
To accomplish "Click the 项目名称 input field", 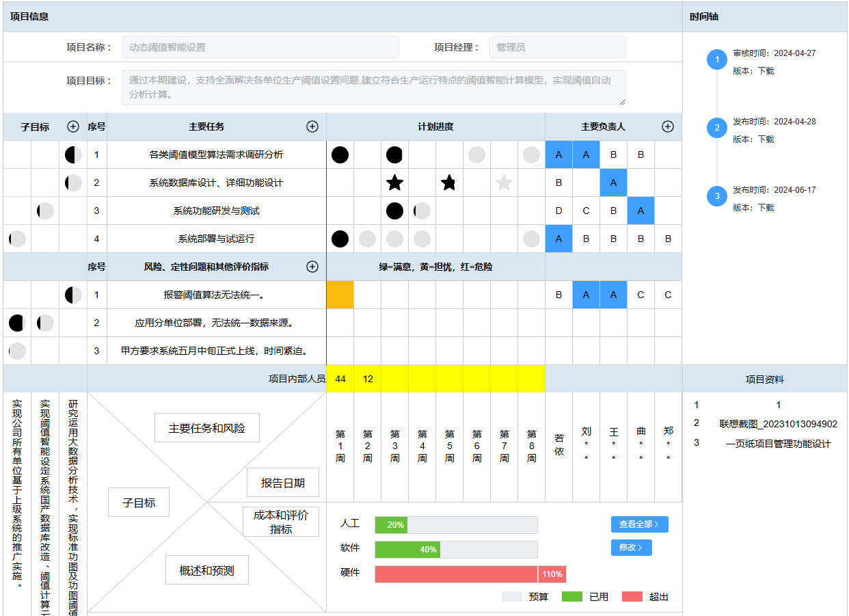I will (260, 47).
